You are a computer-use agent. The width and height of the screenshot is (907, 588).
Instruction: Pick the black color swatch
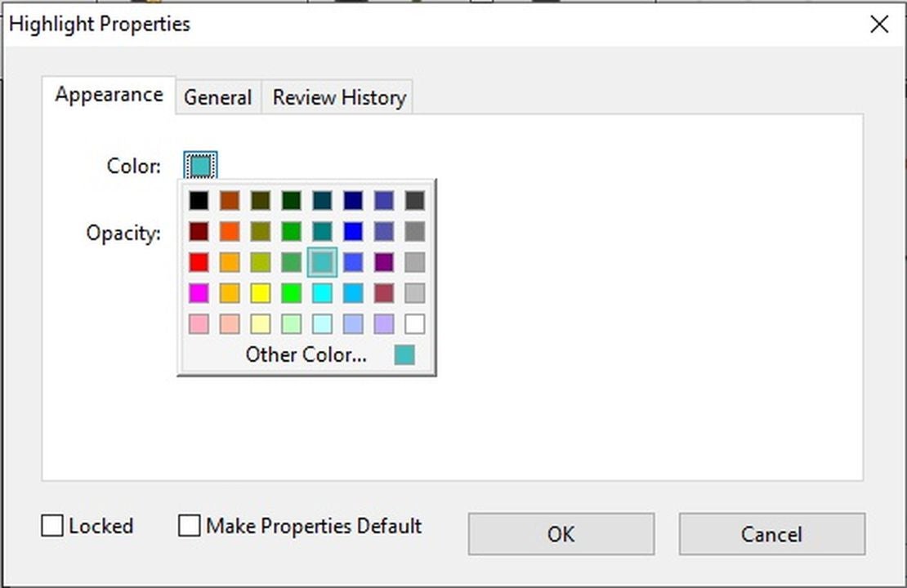[199, 200]
